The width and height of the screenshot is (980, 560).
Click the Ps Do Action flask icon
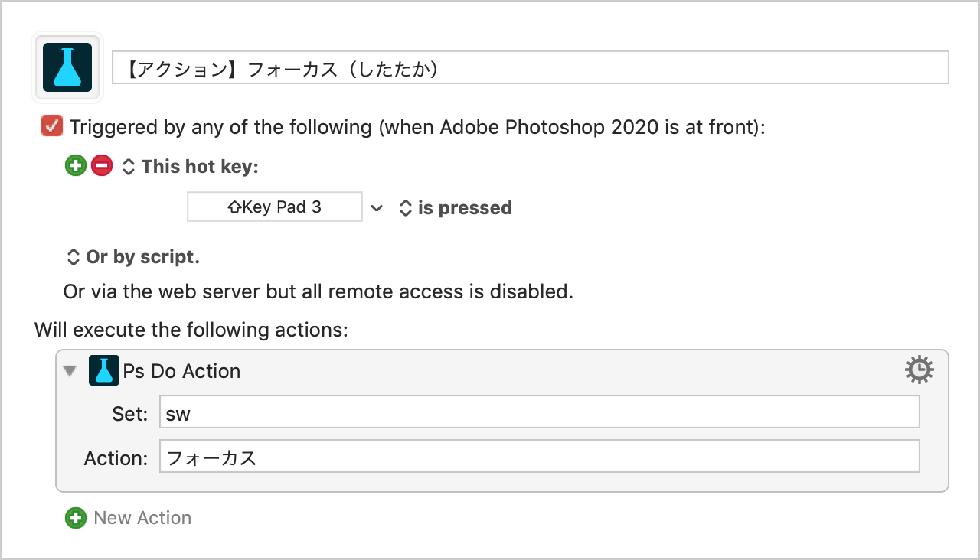coord(104,370)
